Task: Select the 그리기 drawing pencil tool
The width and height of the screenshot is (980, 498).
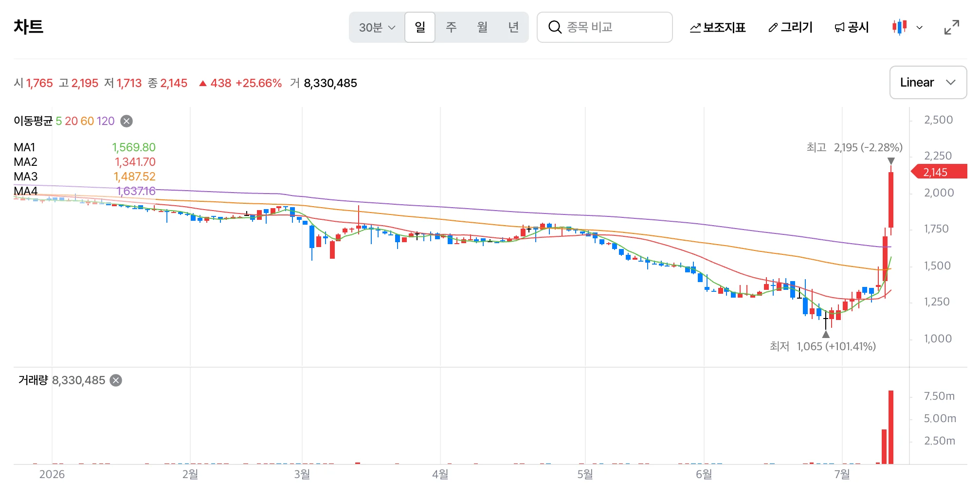Action: (790, 27)
